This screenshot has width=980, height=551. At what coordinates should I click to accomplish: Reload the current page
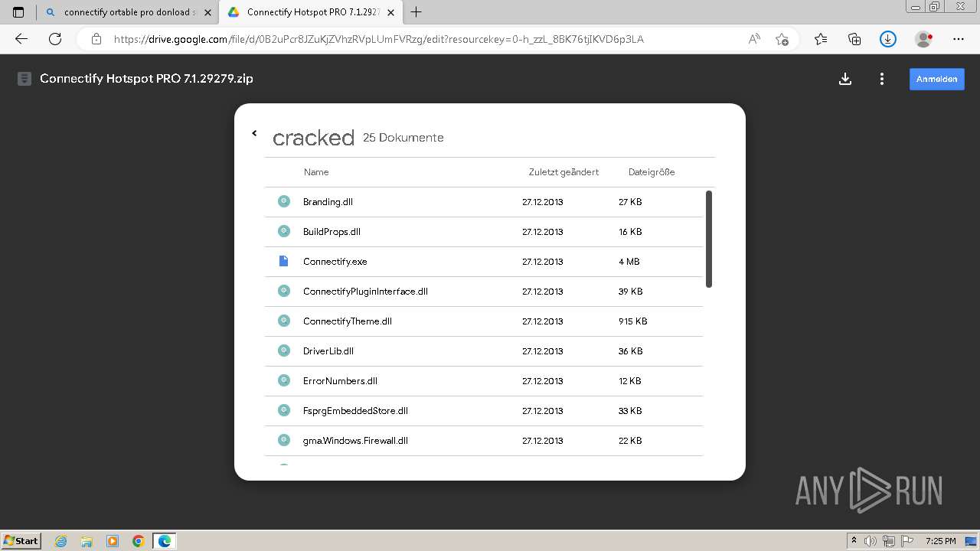pos(55,39)
